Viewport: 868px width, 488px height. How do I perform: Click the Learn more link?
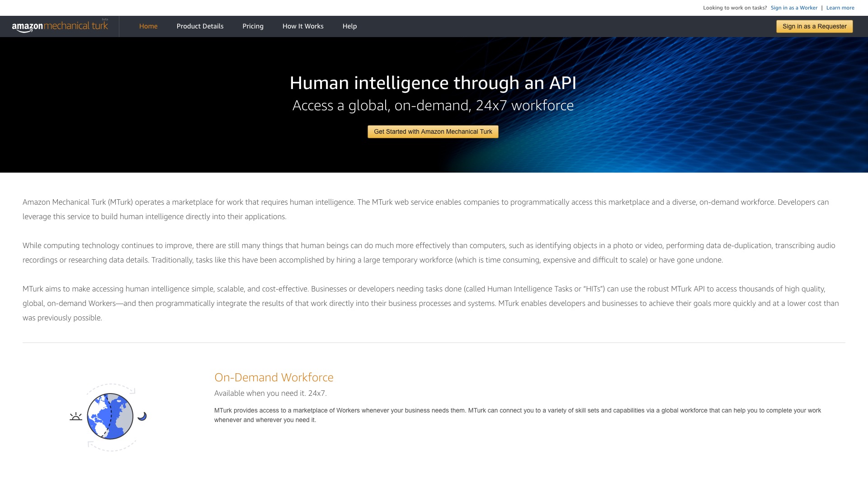(840, 8)
